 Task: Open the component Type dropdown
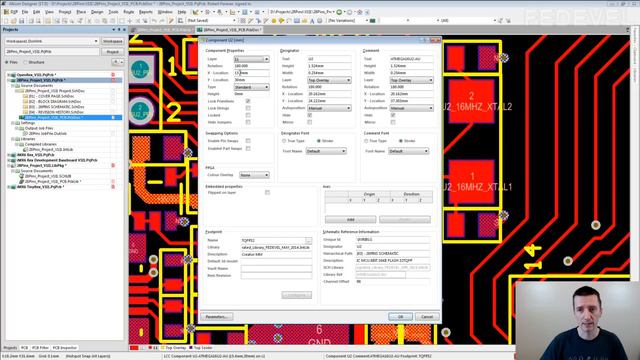[x=251, y=87]
